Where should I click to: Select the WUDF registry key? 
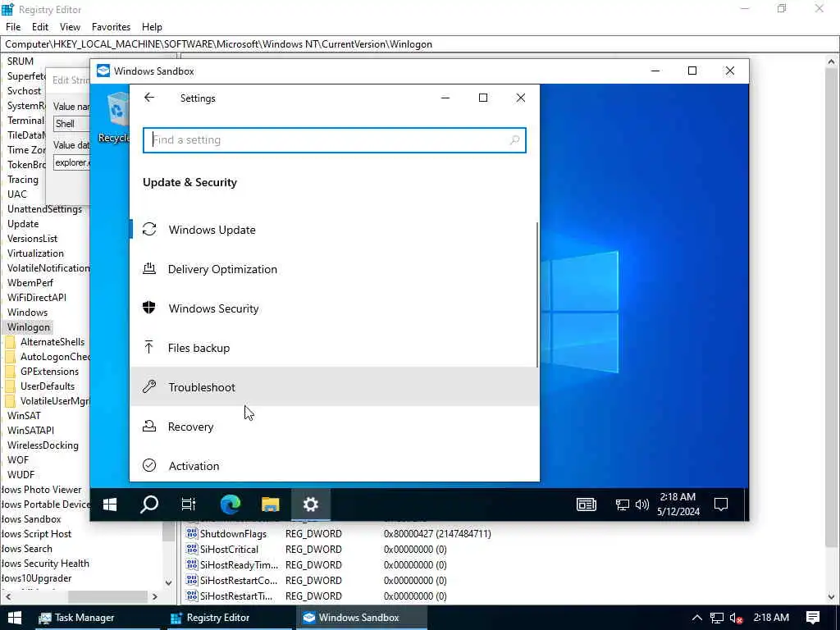[21, 475]
